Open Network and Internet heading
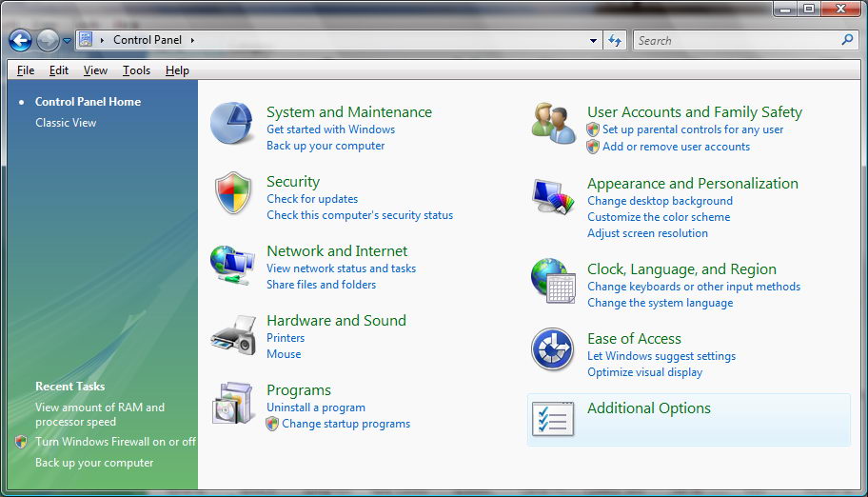The height and width of the screenshot is (497, 868). point(337,251)
